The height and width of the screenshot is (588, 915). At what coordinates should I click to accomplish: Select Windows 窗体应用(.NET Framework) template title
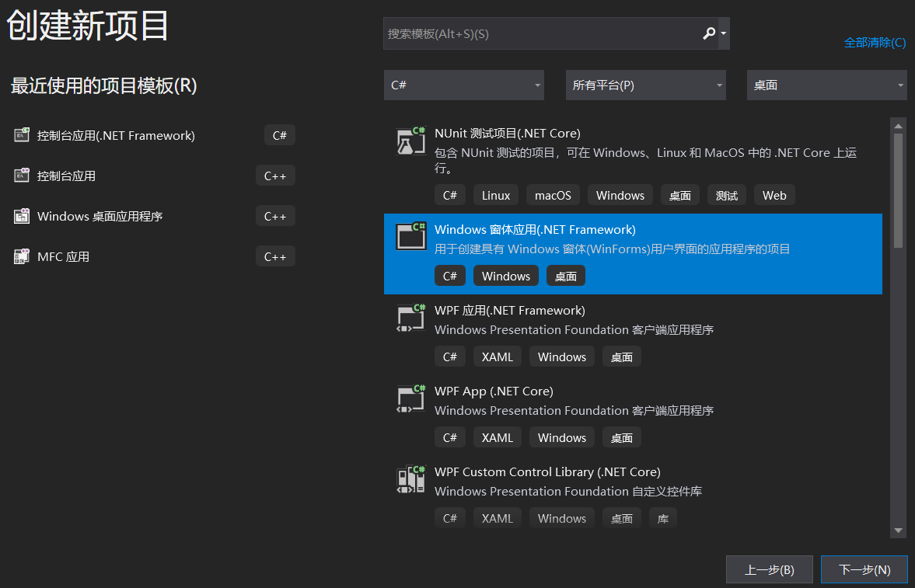tap(535, 230)
